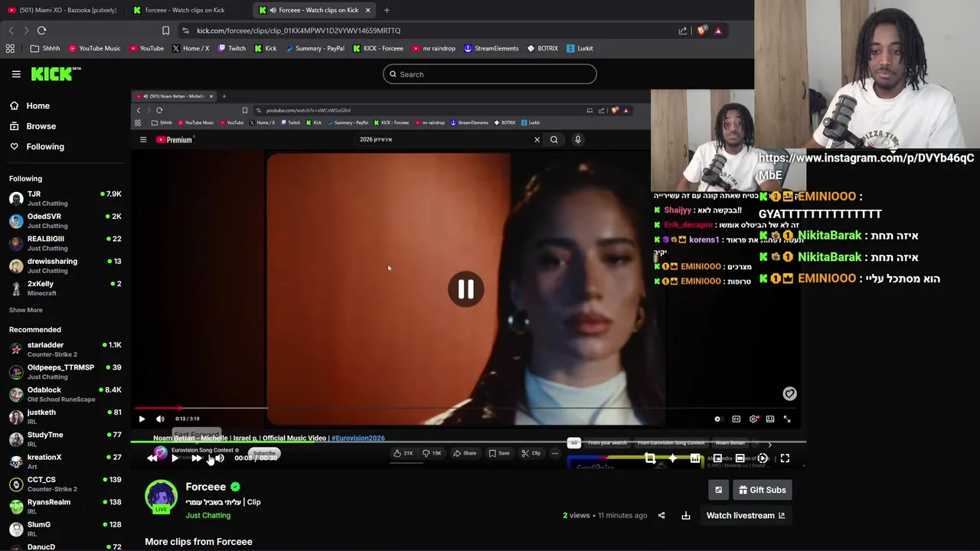Click the Watch livestream button

[746, 516]
